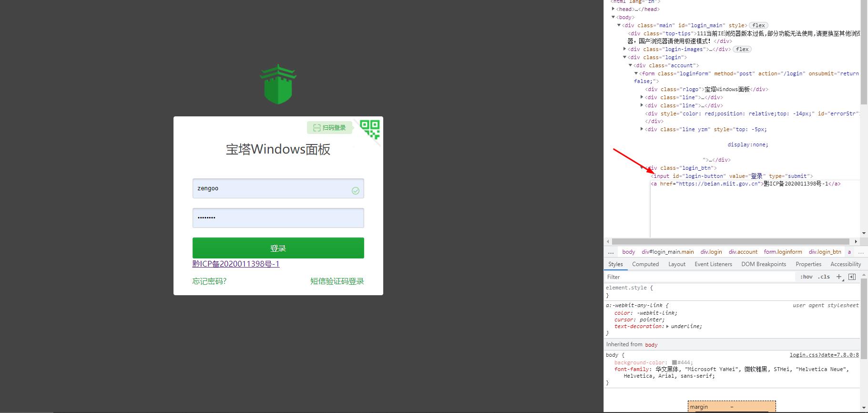Click the #444 background color swatch

(x=674, y=362)
